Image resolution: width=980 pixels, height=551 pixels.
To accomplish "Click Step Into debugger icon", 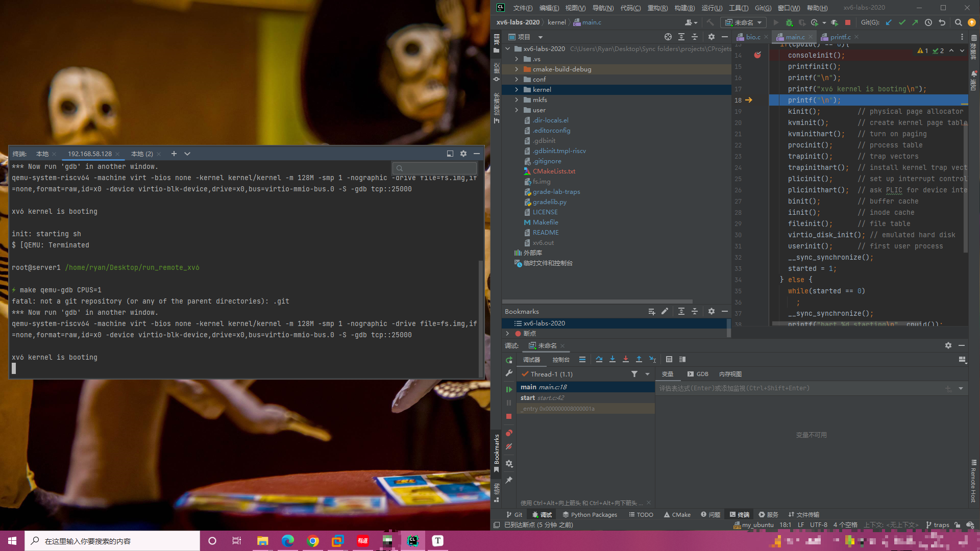I will point(612,360).
